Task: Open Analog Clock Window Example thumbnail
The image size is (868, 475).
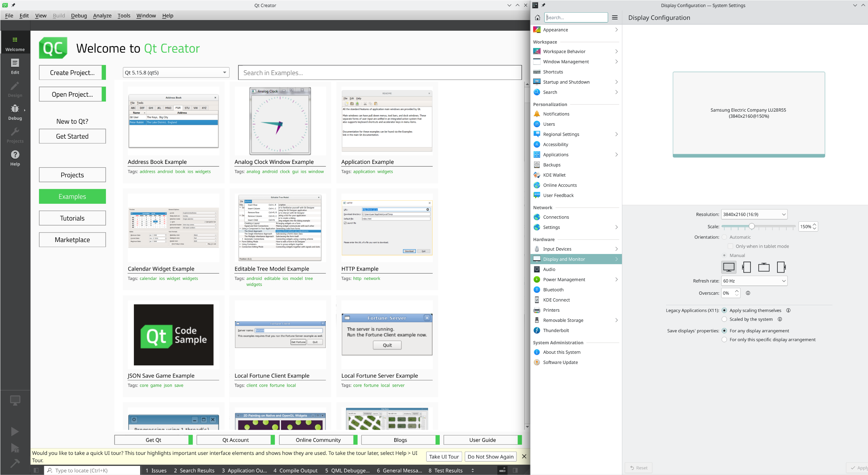Action: [280, 121]
